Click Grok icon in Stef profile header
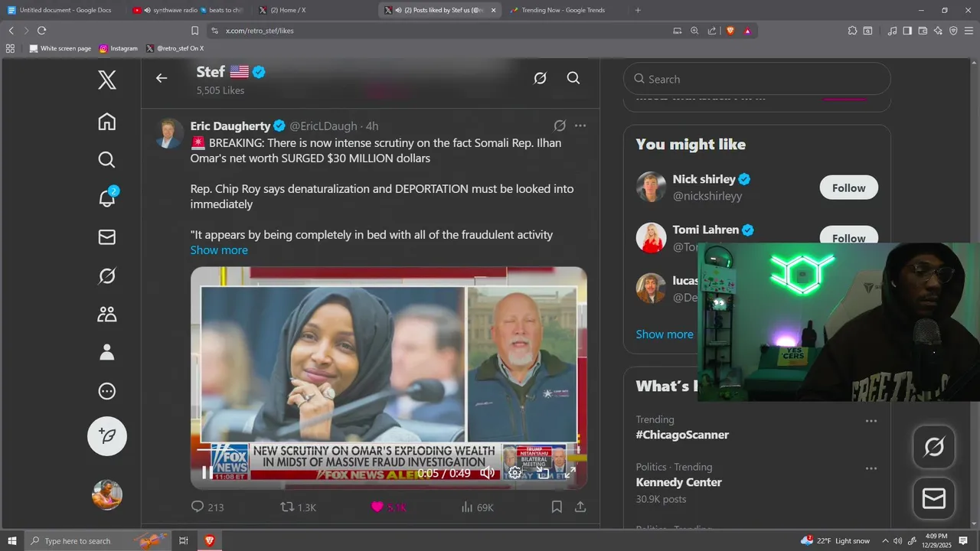Viewport: 980px width, 551px height. click(540, 78)
